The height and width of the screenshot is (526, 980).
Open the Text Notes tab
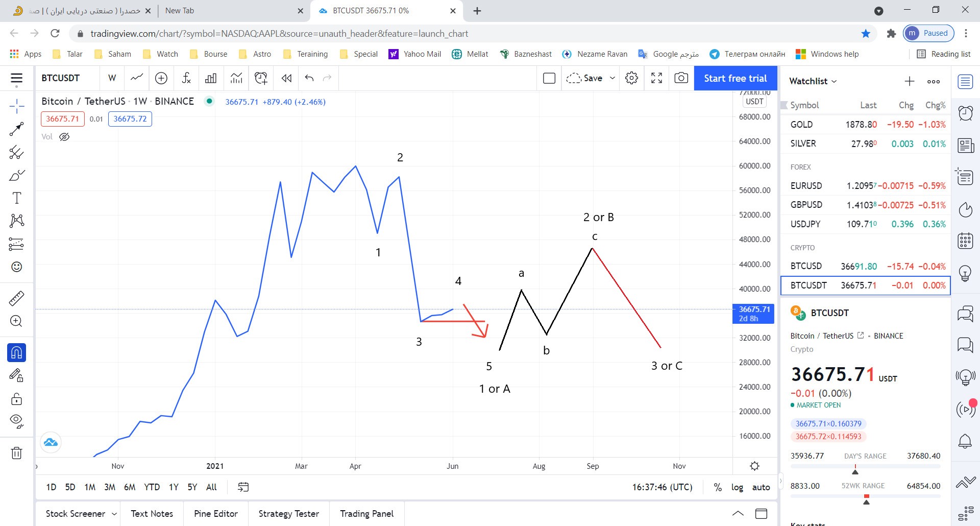[152, 514]
